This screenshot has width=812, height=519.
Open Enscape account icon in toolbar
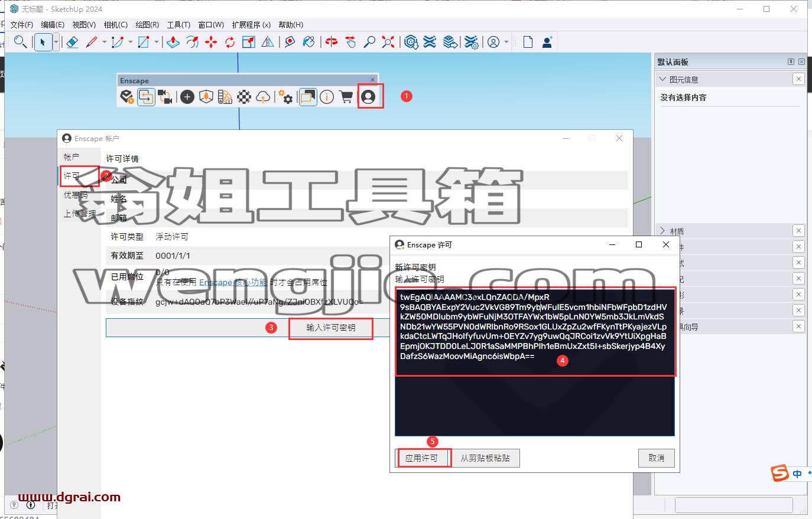click(x=368, y=97)
